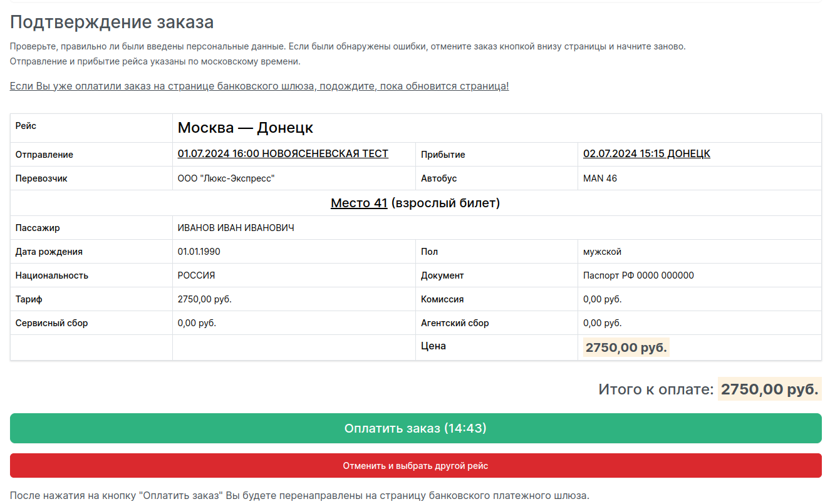This screenshot has height=504, width=835.
Task: Open the arrival link '02.07.2024 15:15 ДОНЕЦК'
Action: coord(646,153)
